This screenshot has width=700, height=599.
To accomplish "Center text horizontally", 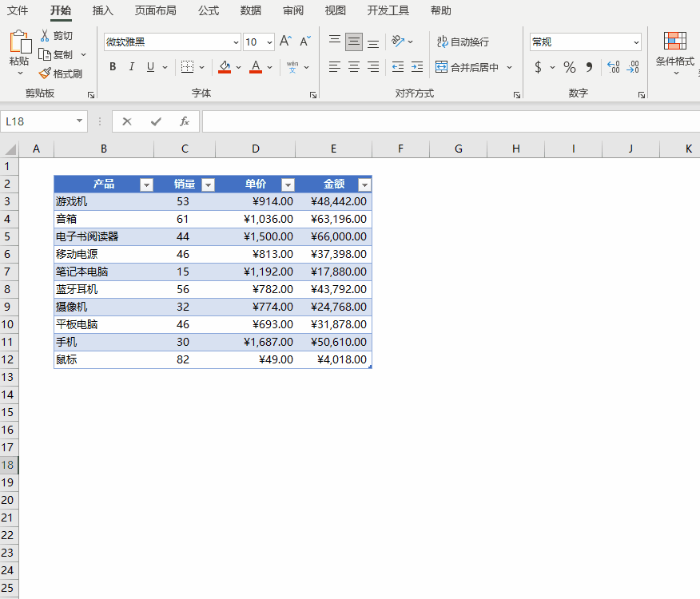I will coord(354,67).
